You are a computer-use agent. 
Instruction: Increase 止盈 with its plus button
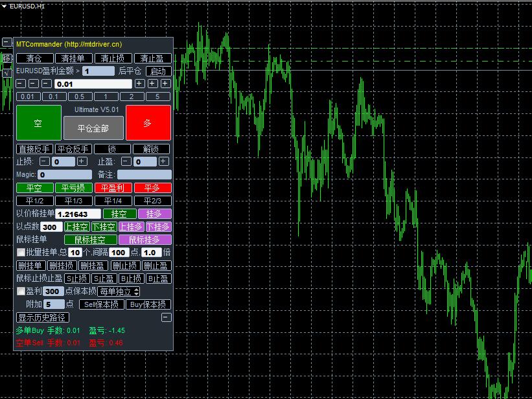164,162
